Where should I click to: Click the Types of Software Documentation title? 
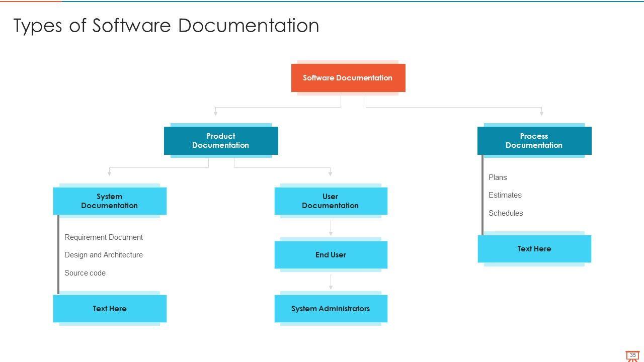point(166,26)
